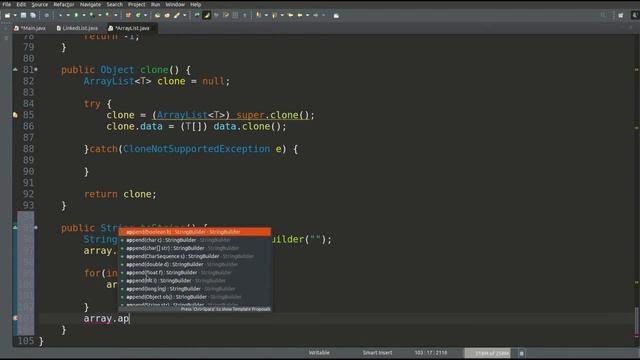Viewport: 640px width, 360px height.
Task: Open the File menu
Action: coord(7,4)
